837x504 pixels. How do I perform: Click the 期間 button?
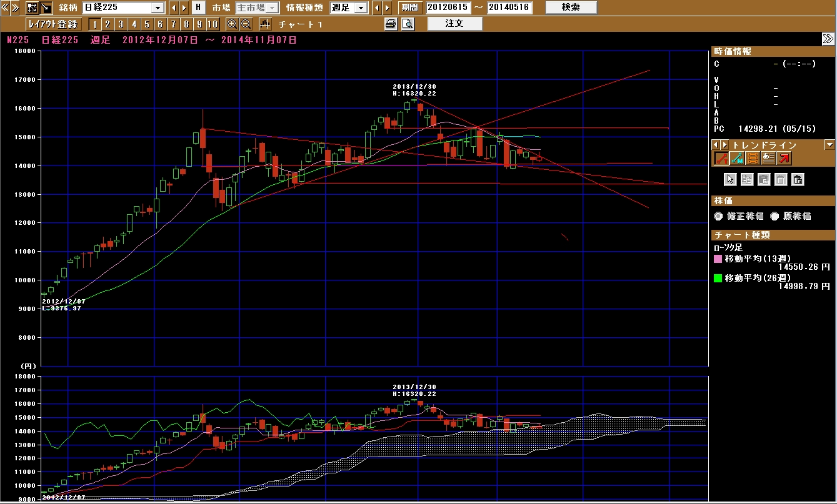coord(409,7)
